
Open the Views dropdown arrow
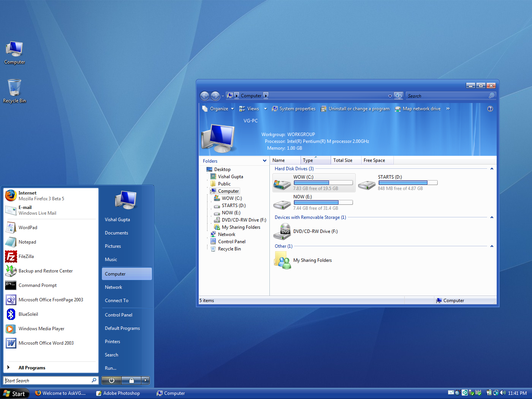pos(265,109)
